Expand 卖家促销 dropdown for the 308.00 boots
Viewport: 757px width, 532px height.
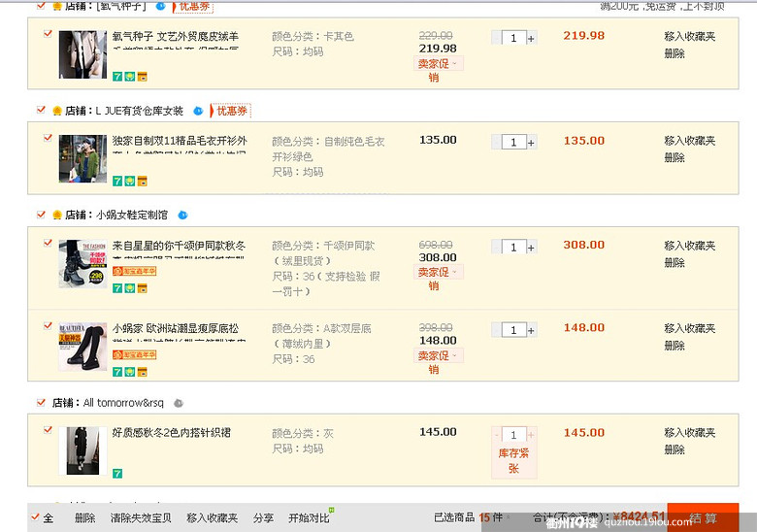click(439, 272)
